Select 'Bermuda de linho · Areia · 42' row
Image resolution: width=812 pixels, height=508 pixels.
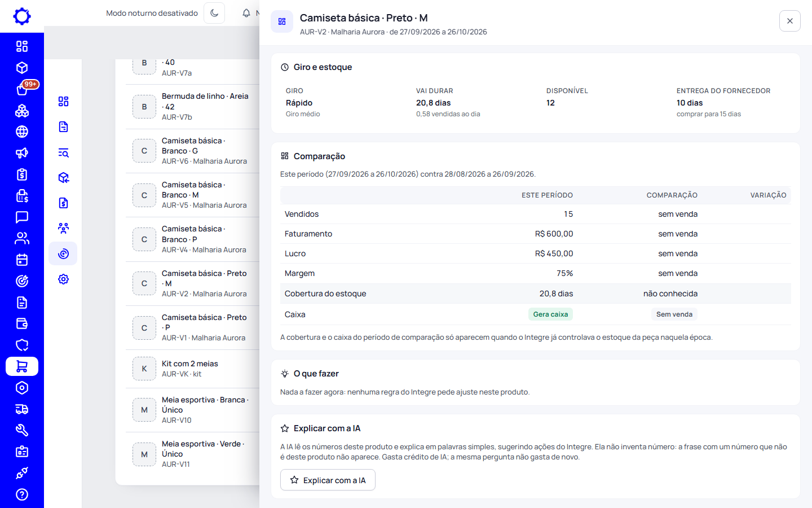(192, 107)
